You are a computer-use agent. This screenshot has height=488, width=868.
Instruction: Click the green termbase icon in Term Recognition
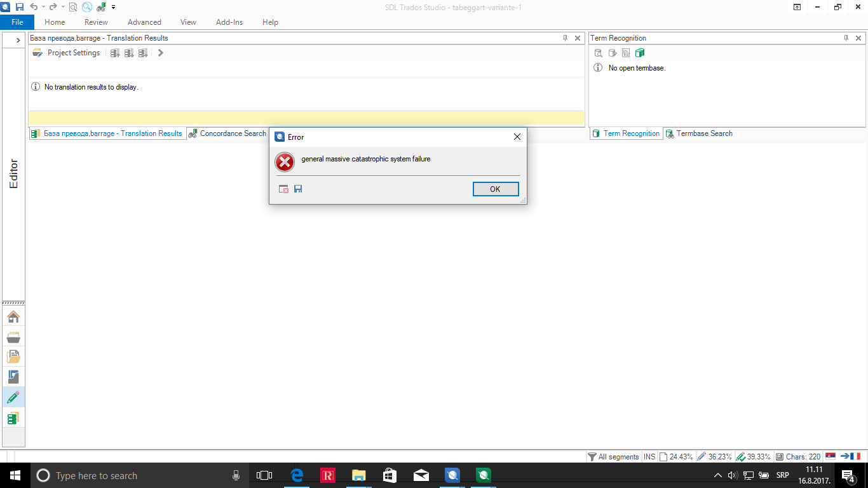[640, 53]
